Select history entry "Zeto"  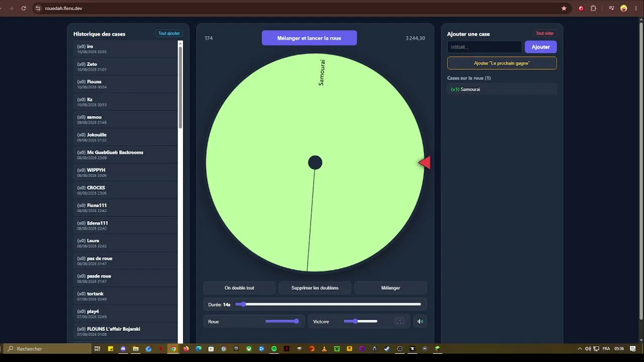click(125, 66)
